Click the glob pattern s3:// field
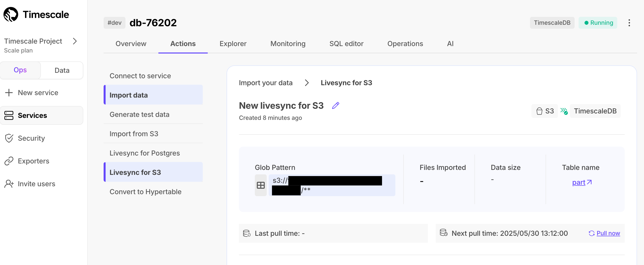The width and height of the screenshot is (644, 265). 332,185
